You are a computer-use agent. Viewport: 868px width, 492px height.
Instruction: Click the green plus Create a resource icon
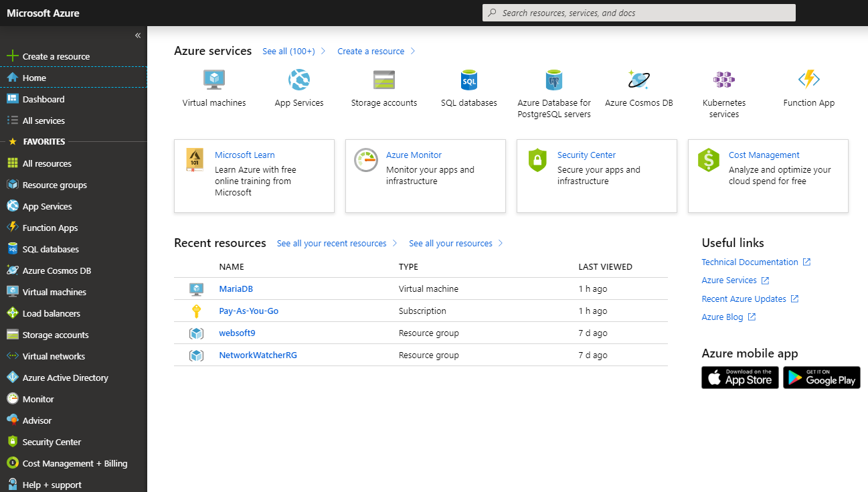12,56
